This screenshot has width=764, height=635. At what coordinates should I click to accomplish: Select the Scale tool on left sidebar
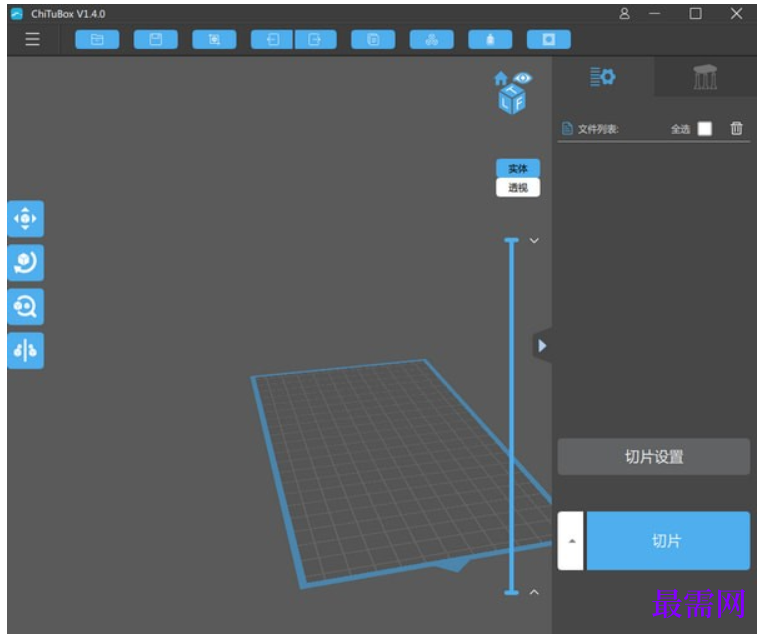25,307
